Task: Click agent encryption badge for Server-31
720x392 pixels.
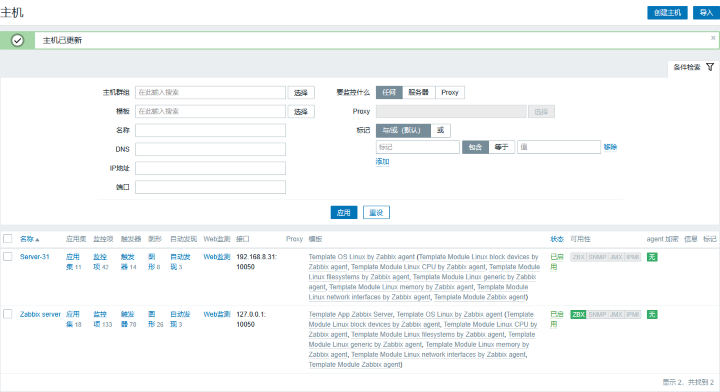Action: [x=652, y=257]
